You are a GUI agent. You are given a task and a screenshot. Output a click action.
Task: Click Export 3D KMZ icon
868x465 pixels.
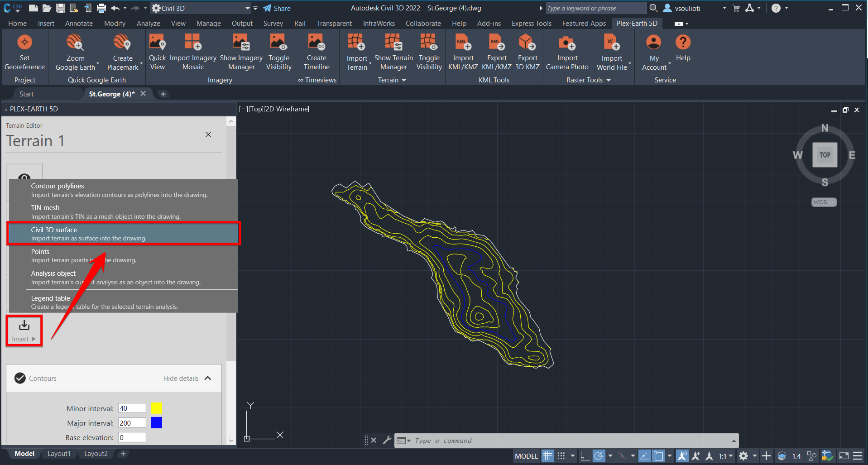527,43
